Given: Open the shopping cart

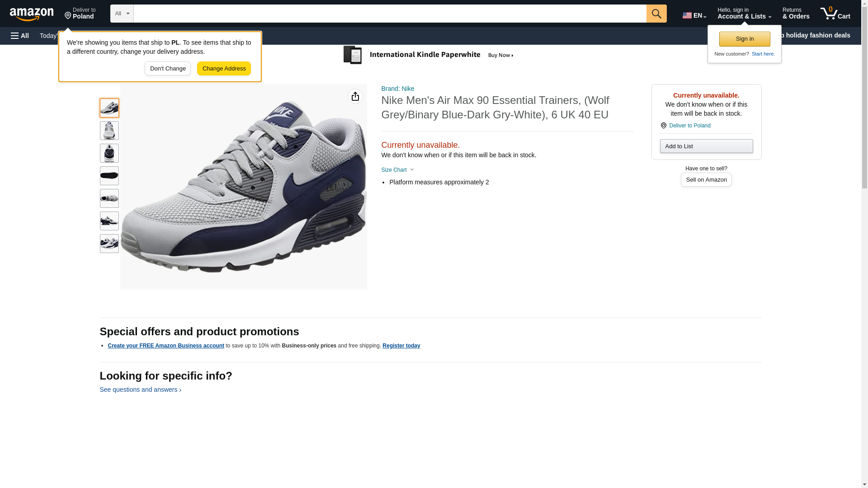Looking at the screenshot, I should (835, 14).
